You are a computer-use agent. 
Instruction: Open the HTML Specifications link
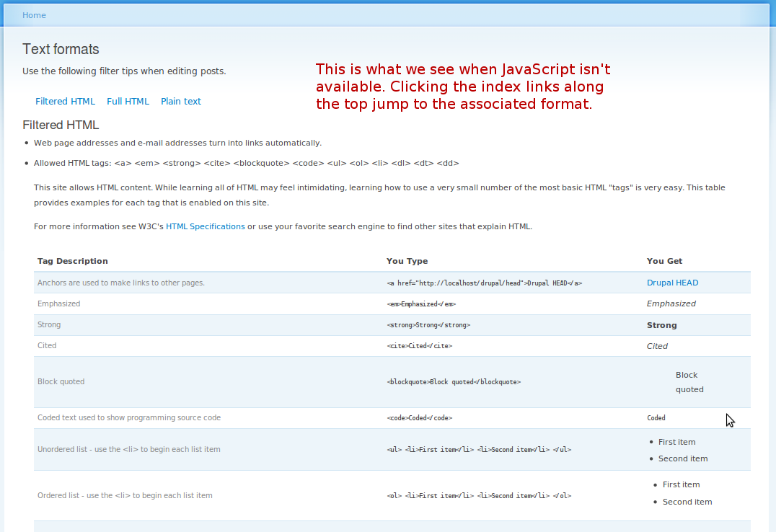(205, 226)
